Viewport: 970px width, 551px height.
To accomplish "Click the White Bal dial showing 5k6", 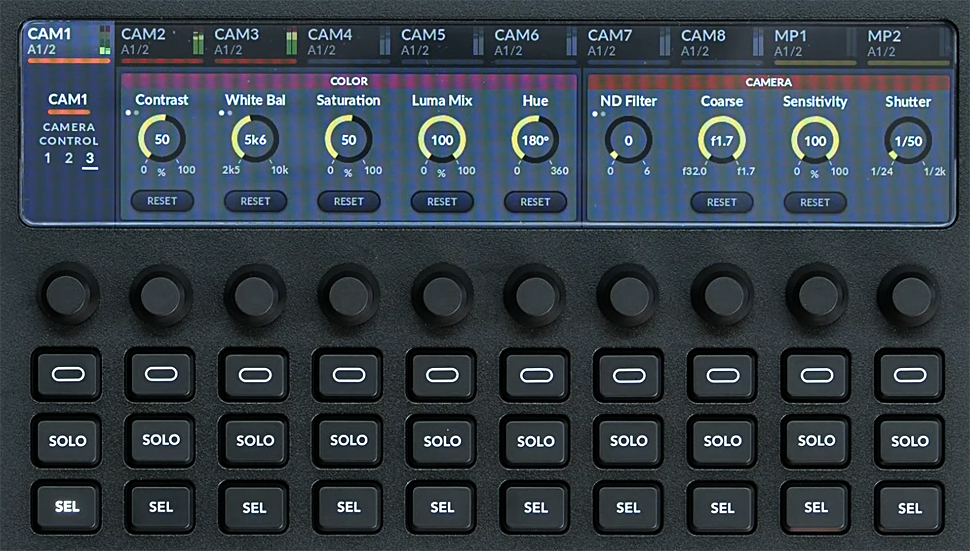I will tap(255, 140).
